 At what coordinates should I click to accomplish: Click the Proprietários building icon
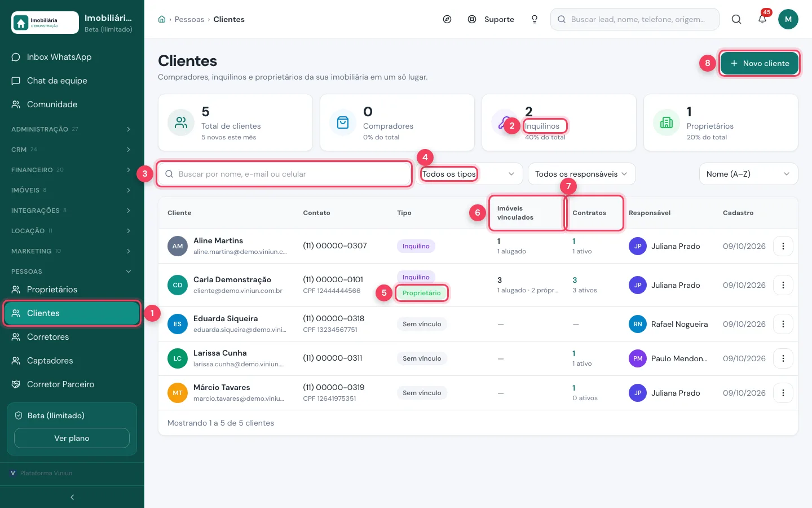click(x=667, y=122)
